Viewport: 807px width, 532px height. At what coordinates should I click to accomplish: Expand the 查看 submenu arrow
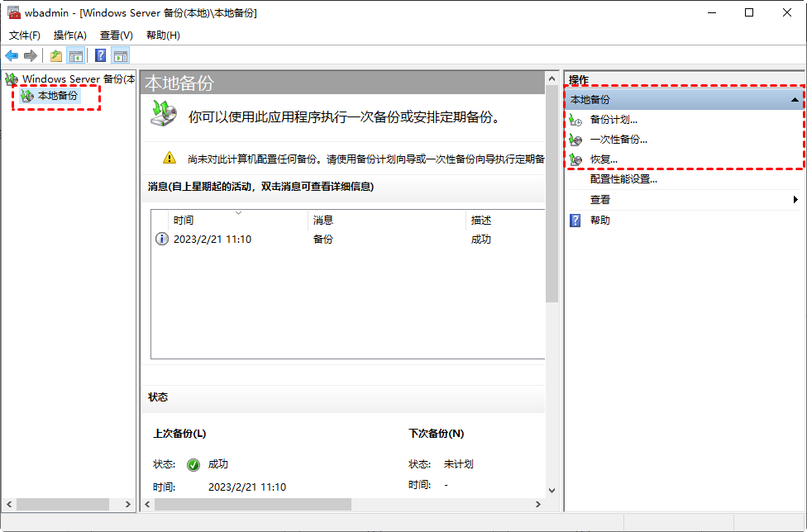[x=795, y=199]
